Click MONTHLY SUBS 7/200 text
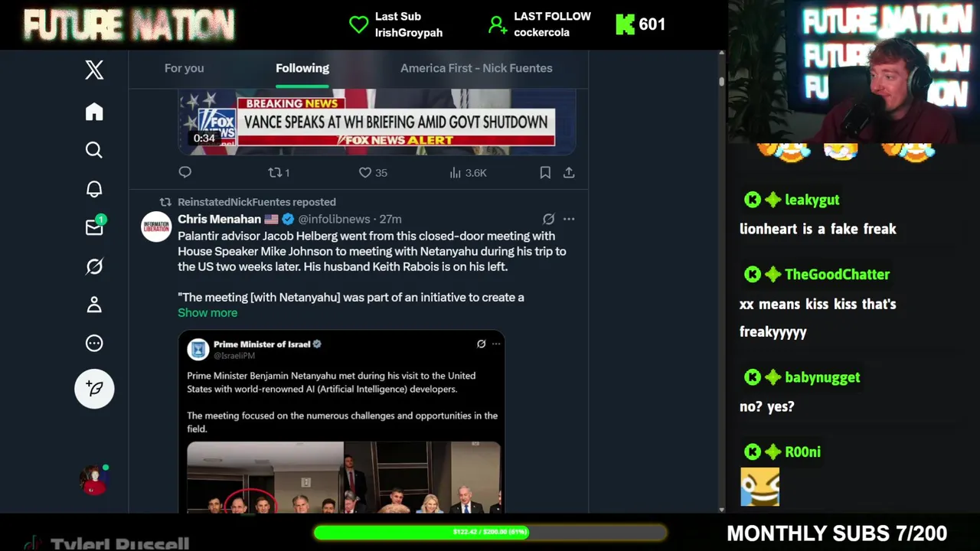Viewport: 980px width, 551px height. pos(837,533)
